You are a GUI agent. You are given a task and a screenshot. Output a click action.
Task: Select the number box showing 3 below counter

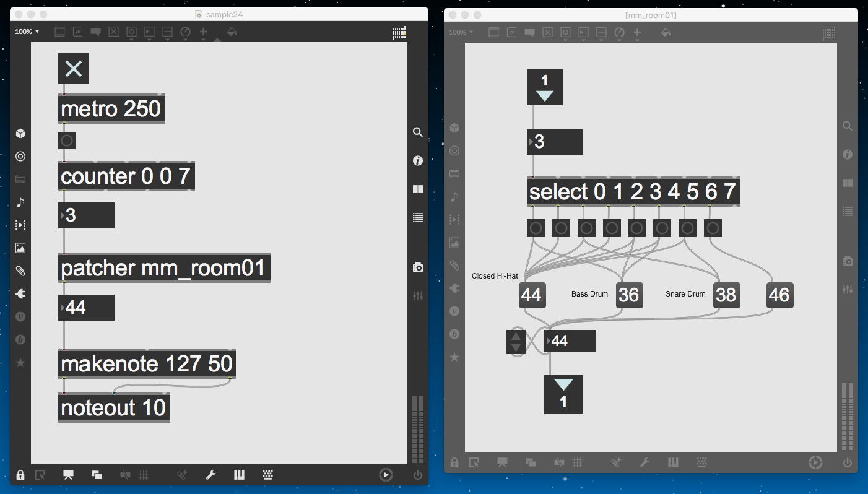click(x=86, y=215)
